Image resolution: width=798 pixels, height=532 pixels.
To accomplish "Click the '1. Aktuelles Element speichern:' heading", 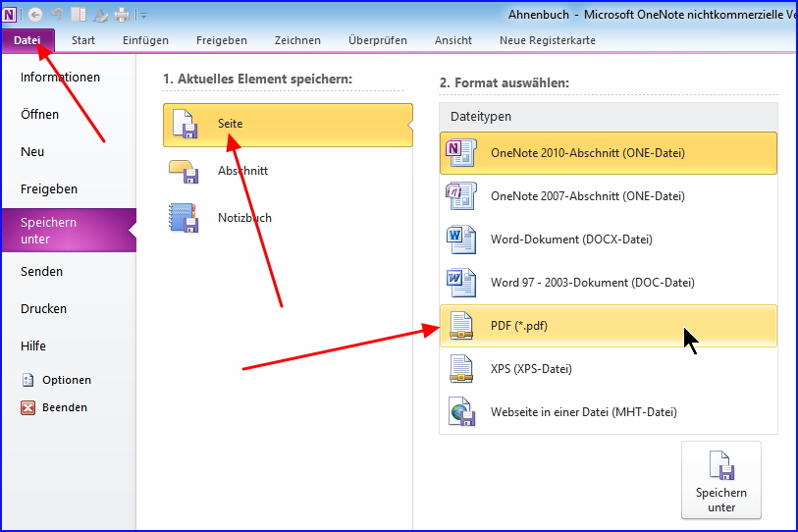I will [x=257, y=79].
